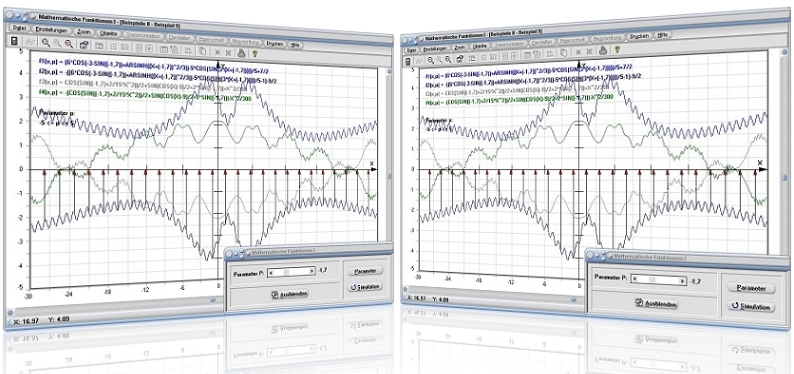
Task: Open calculator icon in left window toolbar
Action: point(14,41)
